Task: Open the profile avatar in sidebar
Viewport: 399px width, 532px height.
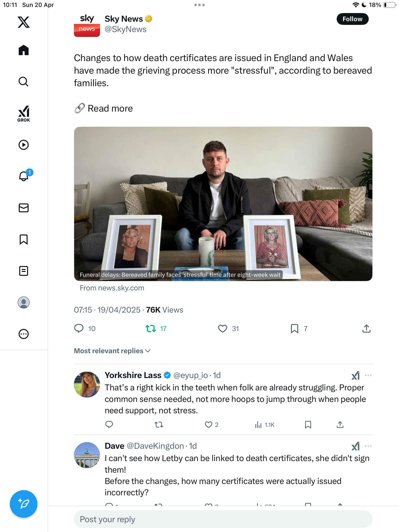Action: point(24,302)
